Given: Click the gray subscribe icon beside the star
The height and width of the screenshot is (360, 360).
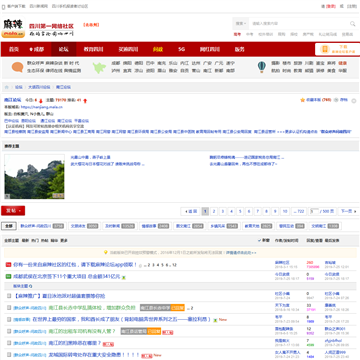Looking at the screenshot, I should coord(336,100).
